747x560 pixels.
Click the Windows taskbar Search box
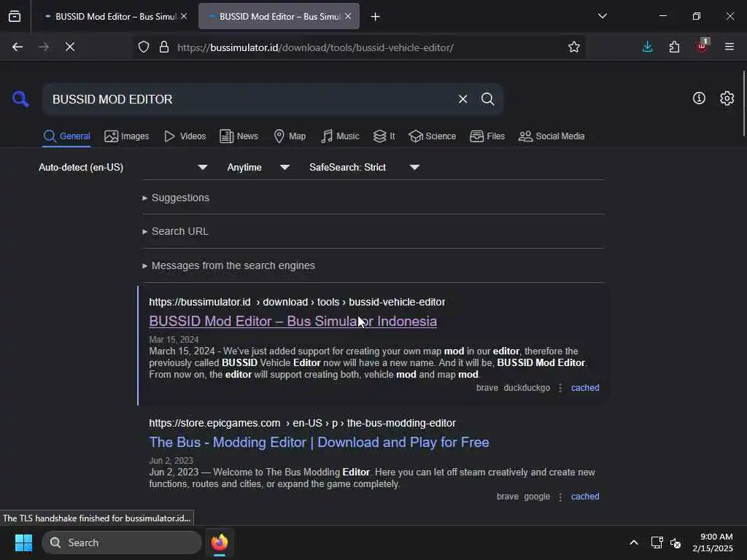click(x=122, y=542)
